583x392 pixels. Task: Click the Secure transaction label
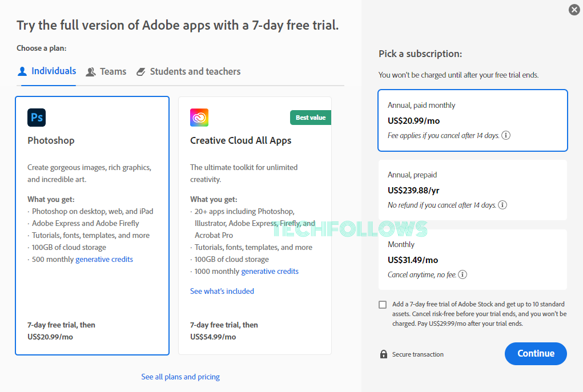[417, 354]
